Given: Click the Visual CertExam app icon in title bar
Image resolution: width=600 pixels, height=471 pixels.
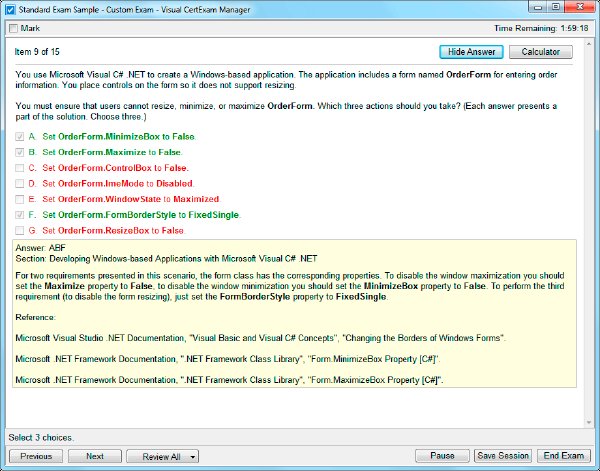Looking at the screenshot, I should pyautogui.click(x=10, y=9).
